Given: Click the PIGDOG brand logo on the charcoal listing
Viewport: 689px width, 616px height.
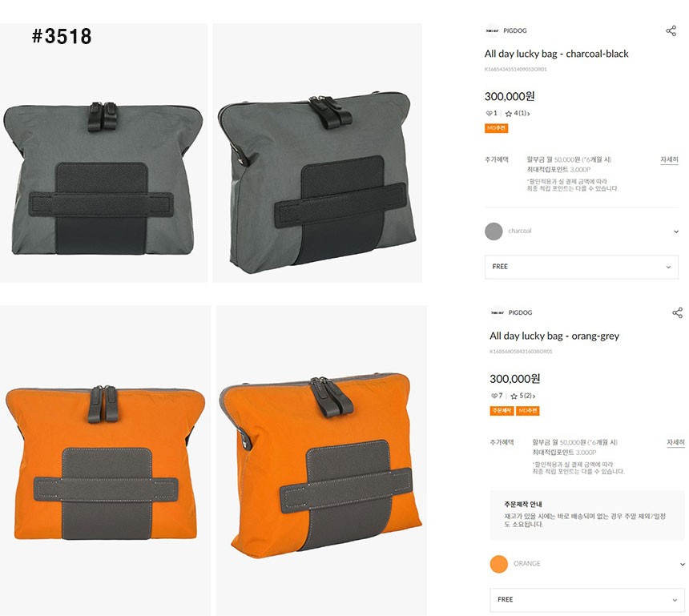Looking at the screenshot, I should (x=492, y=30).
